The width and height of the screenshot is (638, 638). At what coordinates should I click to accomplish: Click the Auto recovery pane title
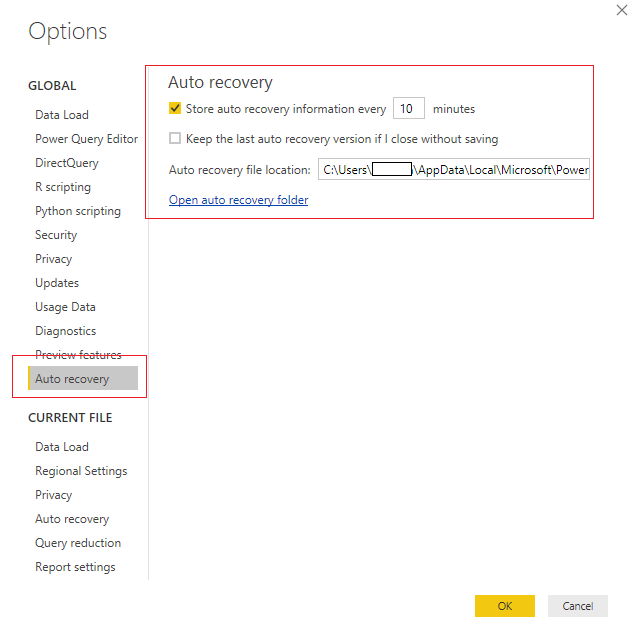tap(220, 82)
